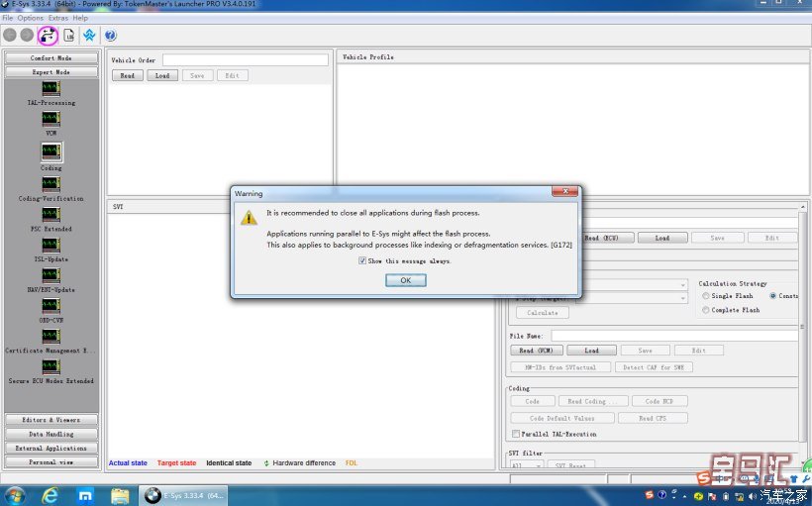Open Windows Explorer folder taskbar icon

(x=120, y=496)
